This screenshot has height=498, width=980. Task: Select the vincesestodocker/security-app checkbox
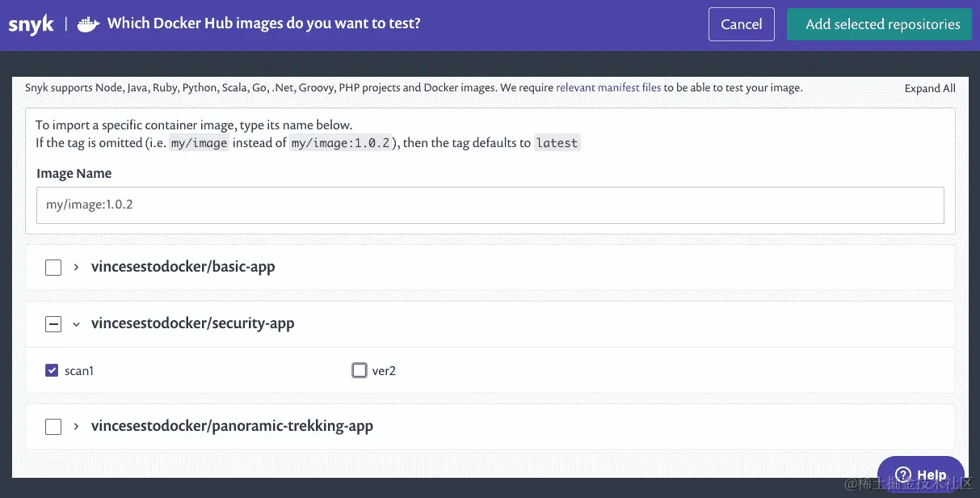(x=53, y=323)
